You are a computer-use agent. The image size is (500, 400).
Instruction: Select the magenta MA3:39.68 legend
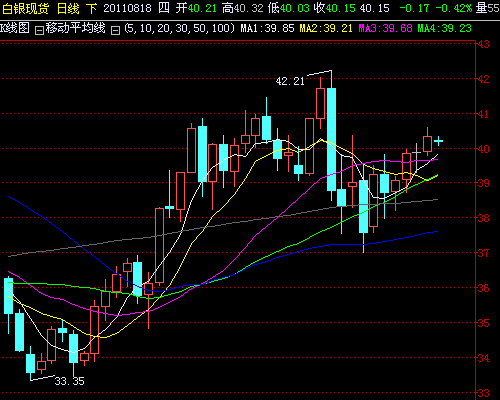pos(385,28)
